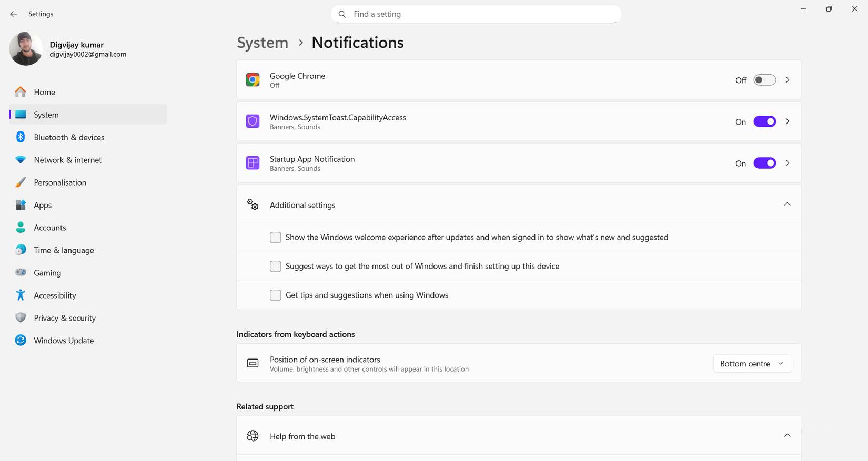Click the Privacy & security shield icon

tap(21, 318)
